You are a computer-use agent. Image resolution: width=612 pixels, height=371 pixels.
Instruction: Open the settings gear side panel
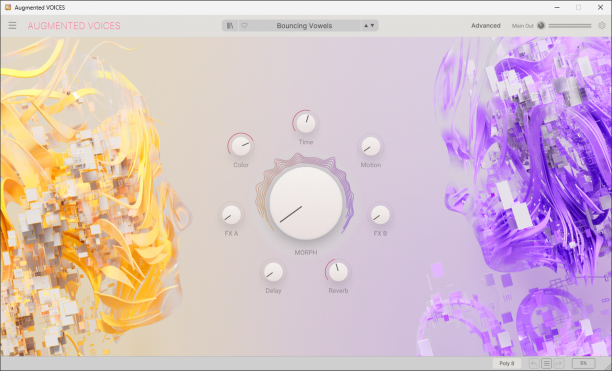602,26
